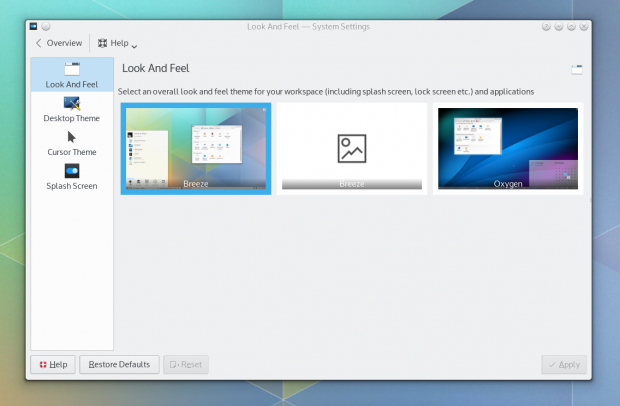Click the titlebar context help question icon
This screenshot has width=620, height=406.
pyautogui.click(x=546, y=26)
